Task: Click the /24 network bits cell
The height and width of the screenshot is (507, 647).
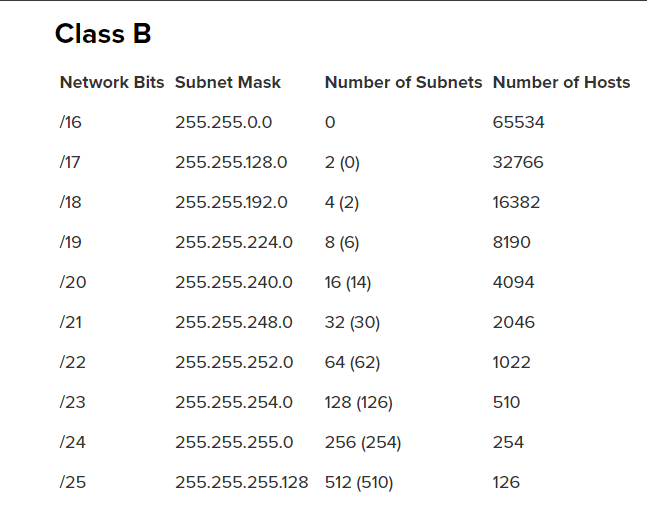Action: (x=73, y=443)
